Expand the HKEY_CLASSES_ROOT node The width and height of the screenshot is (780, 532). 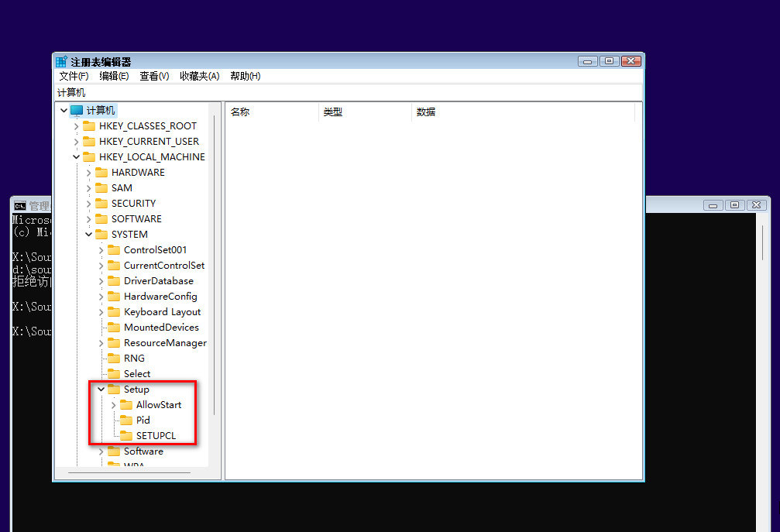(76, 126)
